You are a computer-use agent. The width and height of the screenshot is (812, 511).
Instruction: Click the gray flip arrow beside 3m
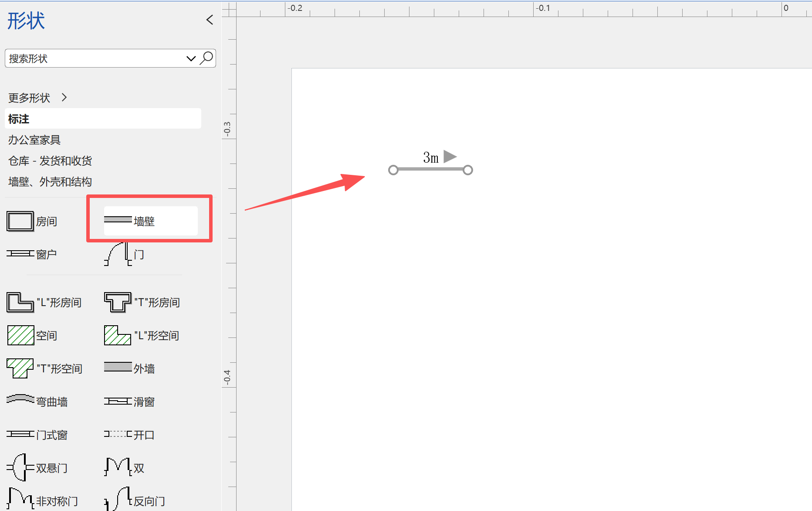pos(450,156)
